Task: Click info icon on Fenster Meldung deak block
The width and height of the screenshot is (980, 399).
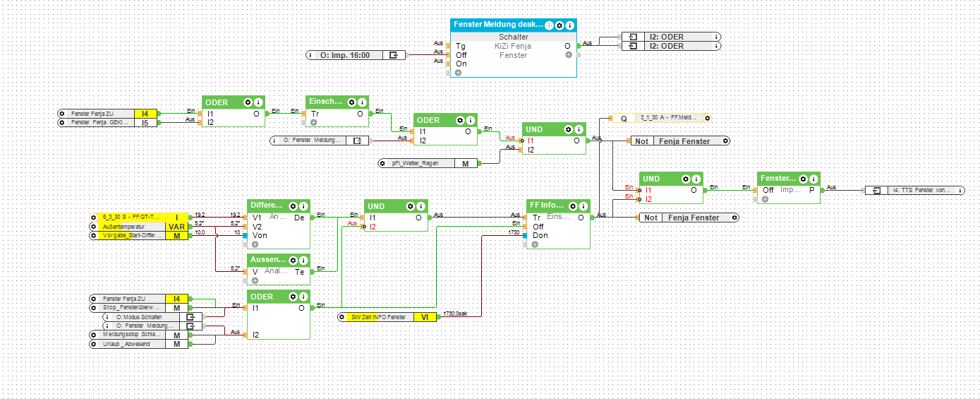Action: point(569,25)
